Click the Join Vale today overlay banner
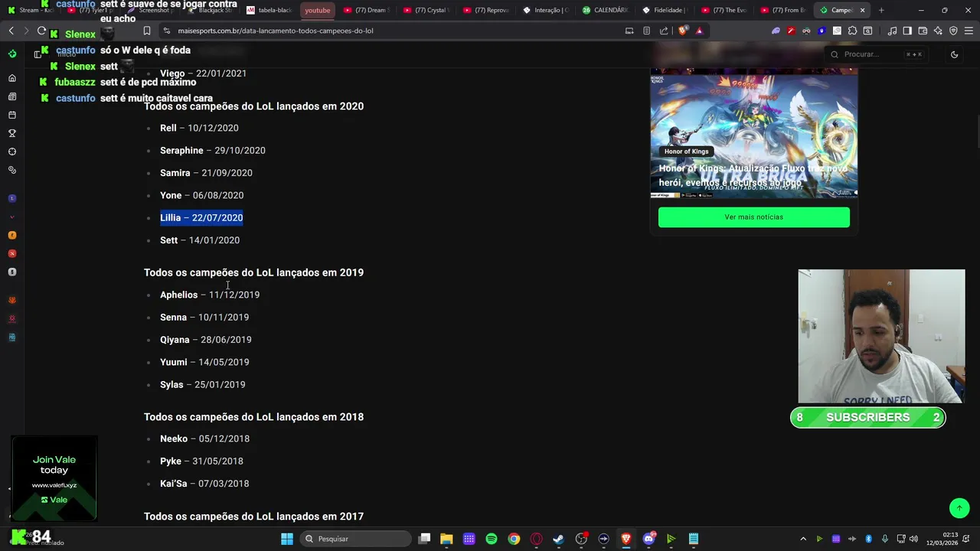This screenshot has width=980, height=551. point(54,479)
